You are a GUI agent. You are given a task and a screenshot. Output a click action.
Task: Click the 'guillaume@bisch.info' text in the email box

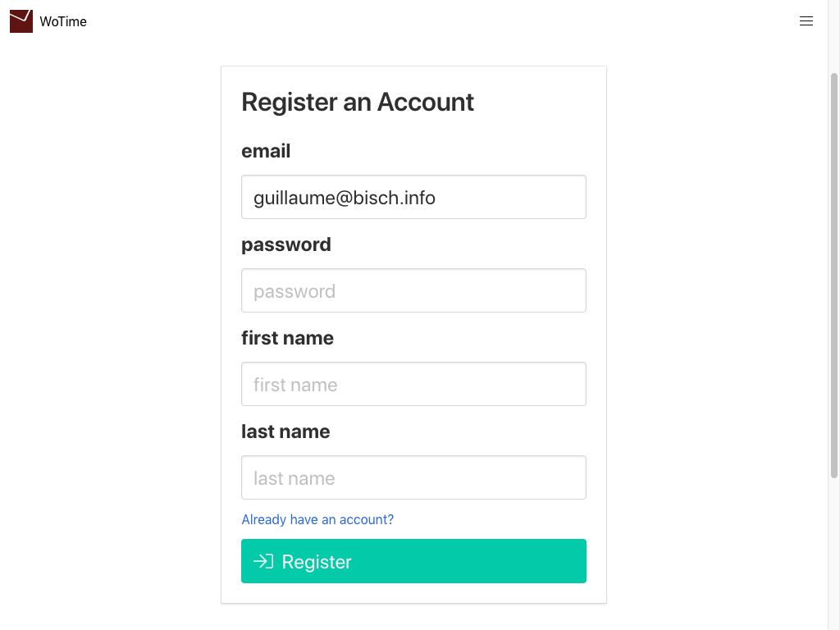click(345, 198)
